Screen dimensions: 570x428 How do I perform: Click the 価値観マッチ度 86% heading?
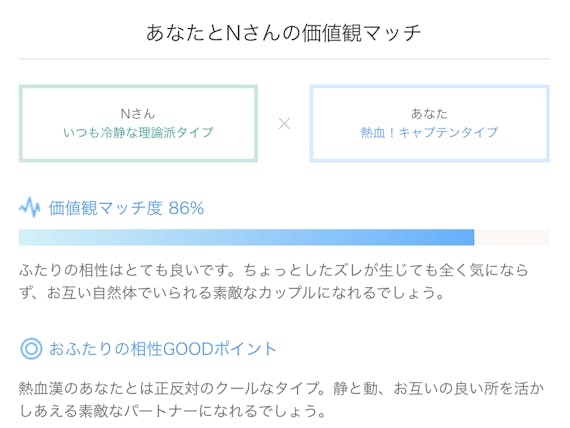[x=126, y=208]
